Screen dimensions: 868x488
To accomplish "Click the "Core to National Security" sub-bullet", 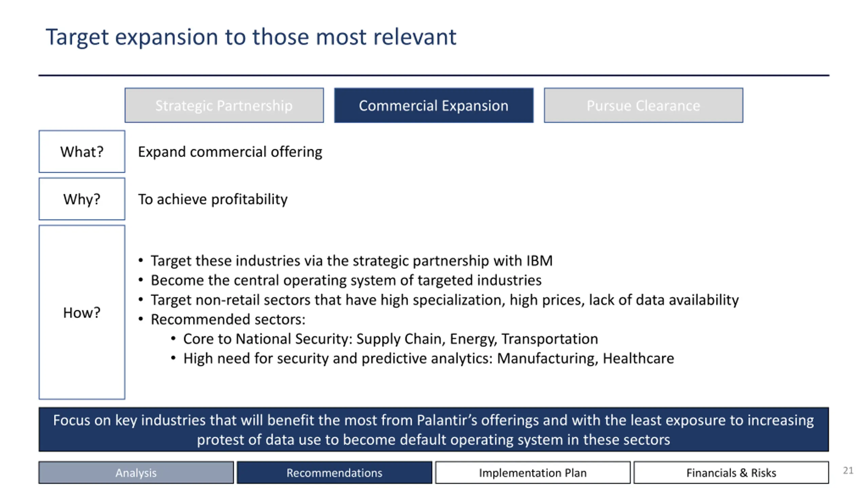I will pyautogui.click(x=390, y=339).
